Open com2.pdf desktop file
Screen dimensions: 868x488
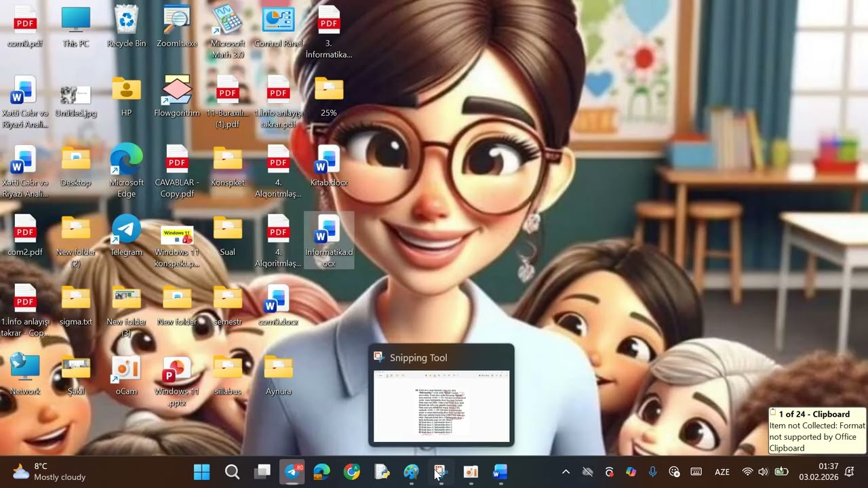click(x=25, y=236)
